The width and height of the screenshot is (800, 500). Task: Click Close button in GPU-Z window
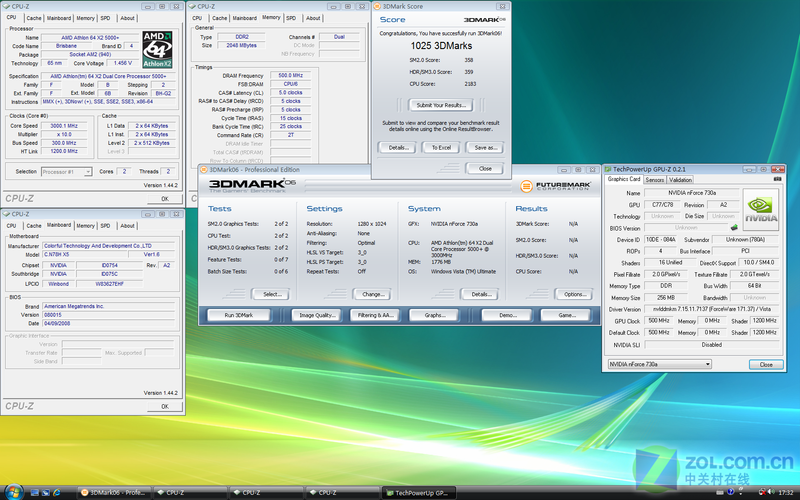click(x=766, y=364)
